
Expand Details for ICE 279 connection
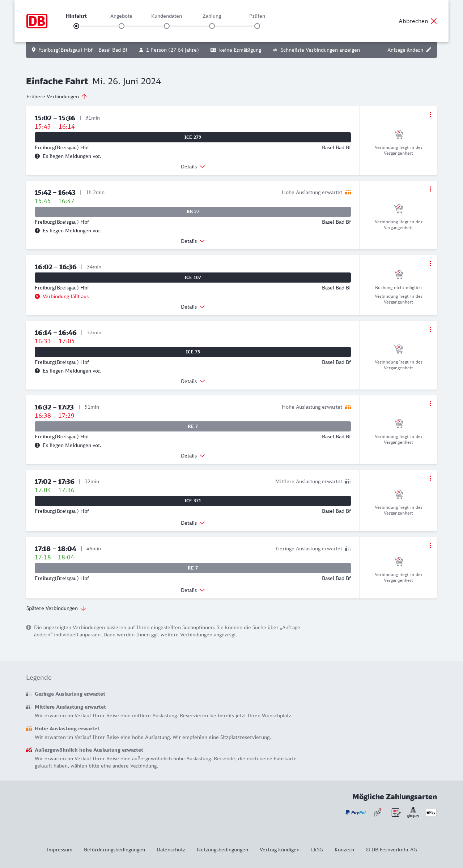(193, 167)
